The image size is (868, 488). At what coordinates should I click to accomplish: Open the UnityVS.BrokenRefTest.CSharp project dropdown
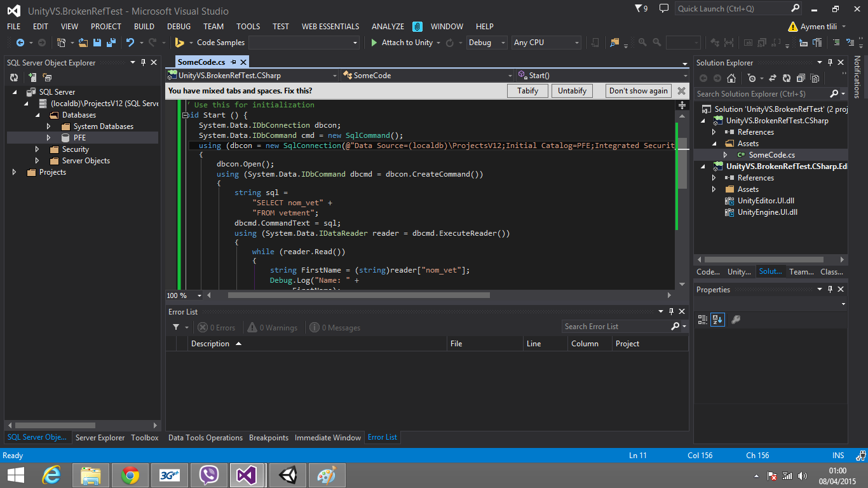click(x=253, y=75)
